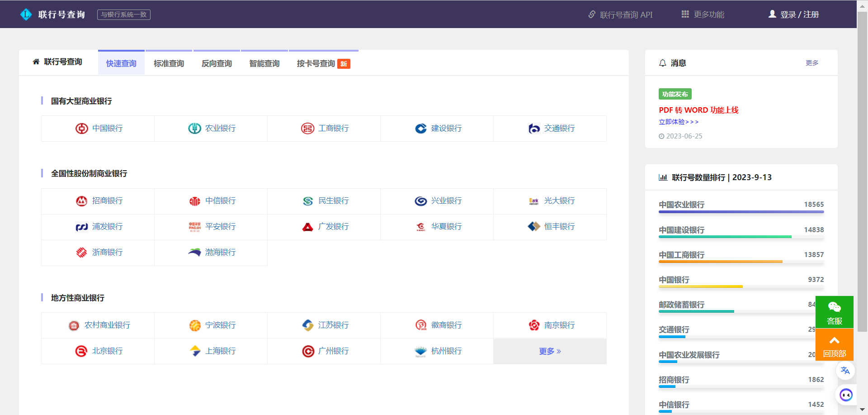This screenshot has width=868, height=415.
Task: Open the 更多功能 menu
Action: [703, 14]
